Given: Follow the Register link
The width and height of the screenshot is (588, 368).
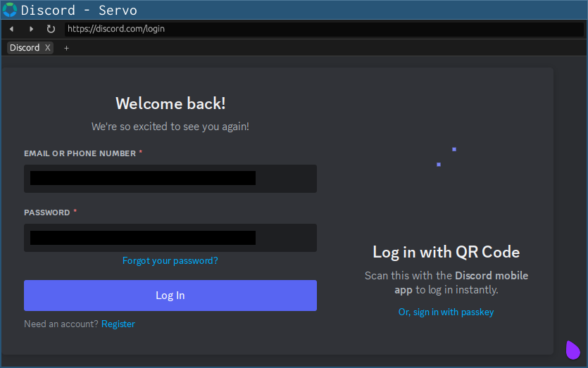Looking at the screenshot, I should click(x=118, y=324).
